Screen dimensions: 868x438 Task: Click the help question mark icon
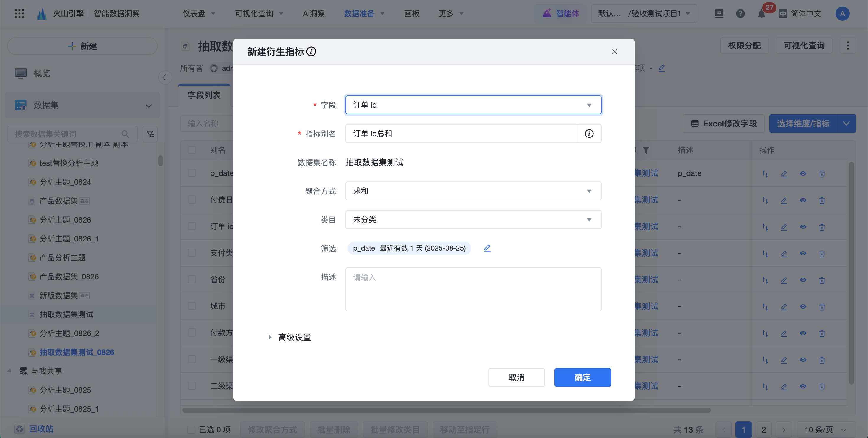[740, 14]
